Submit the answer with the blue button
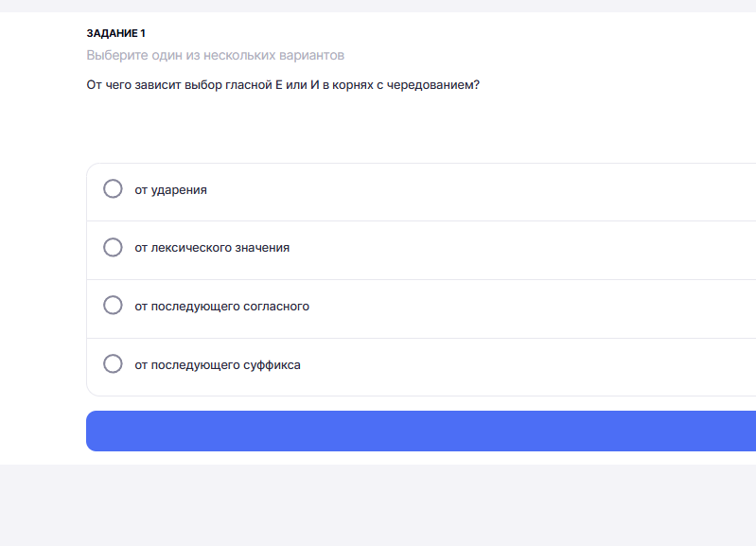 [421, 432]
